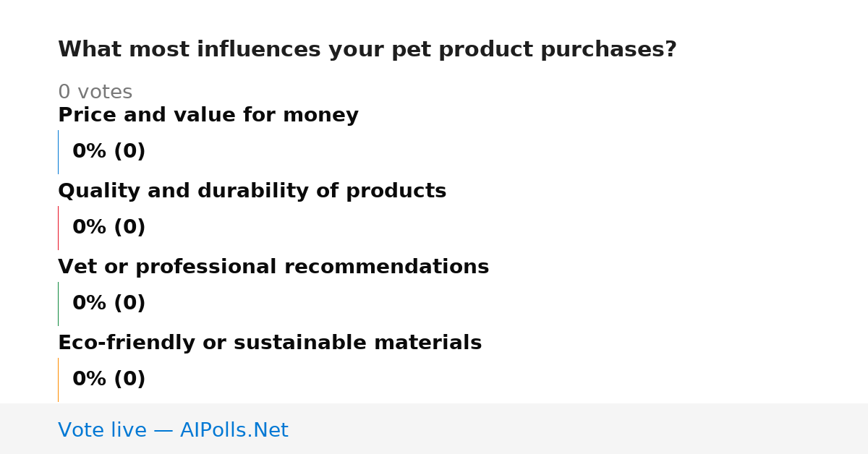Click the 0% value for Vet option
Viewport: 868px width, 454px height.
click(89, 304)
